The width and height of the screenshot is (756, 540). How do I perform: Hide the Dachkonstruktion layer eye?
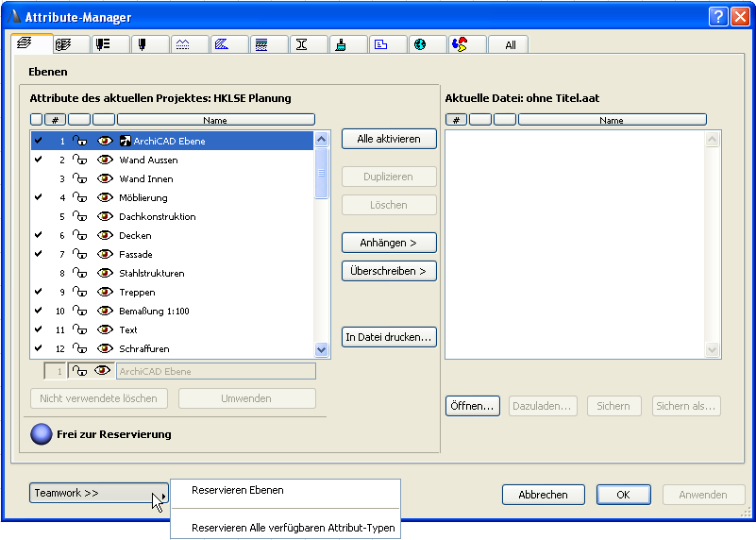tap(105, 216)
